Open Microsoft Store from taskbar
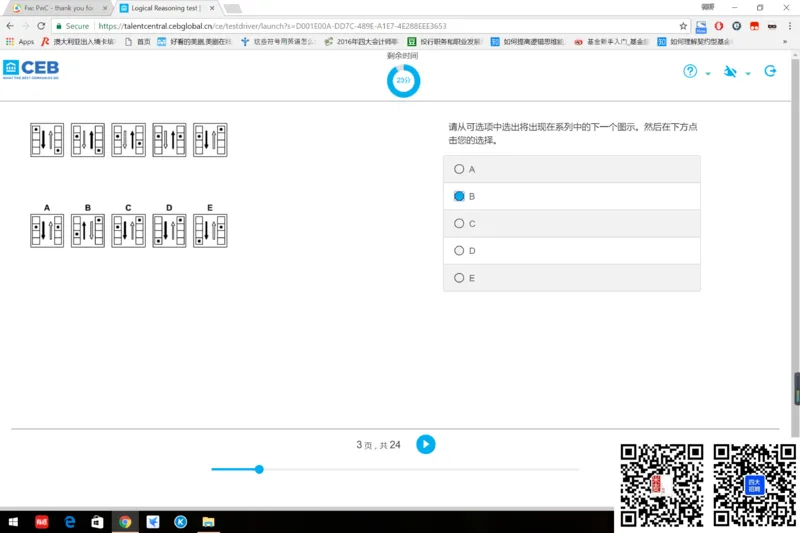This screenshot has width=800, height=533. coord(97,521)
